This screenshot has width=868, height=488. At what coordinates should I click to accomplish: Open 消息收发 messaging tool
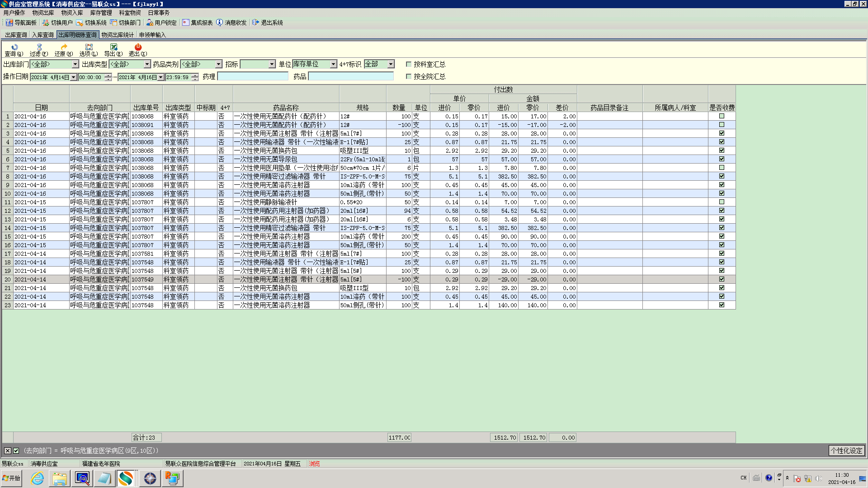(231, 23)
